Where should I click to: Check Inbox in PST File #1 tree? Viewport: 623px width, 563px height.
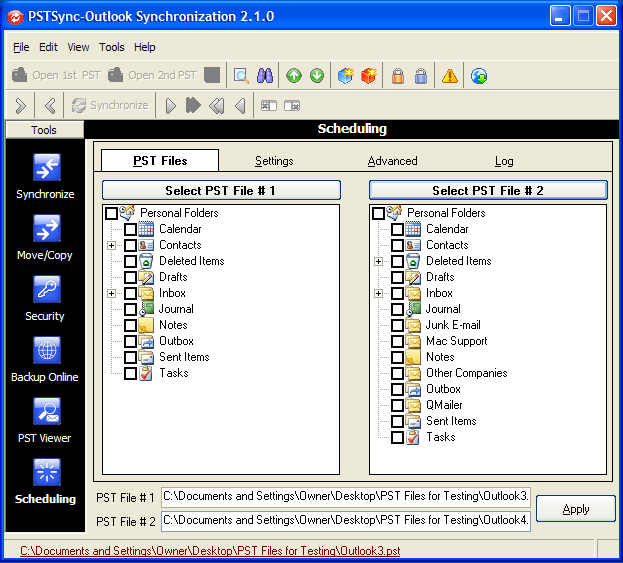130,293
